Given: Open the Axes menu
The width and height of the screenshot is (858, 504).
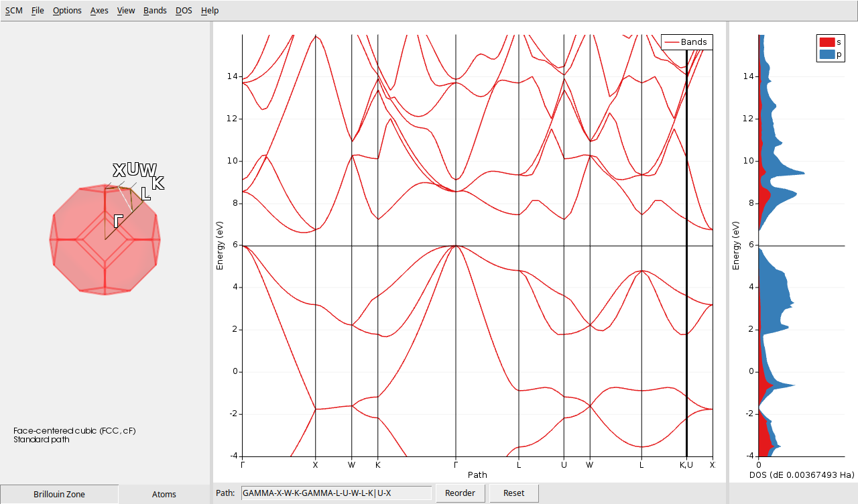Looking at the screenshot, I should (99, 10).
